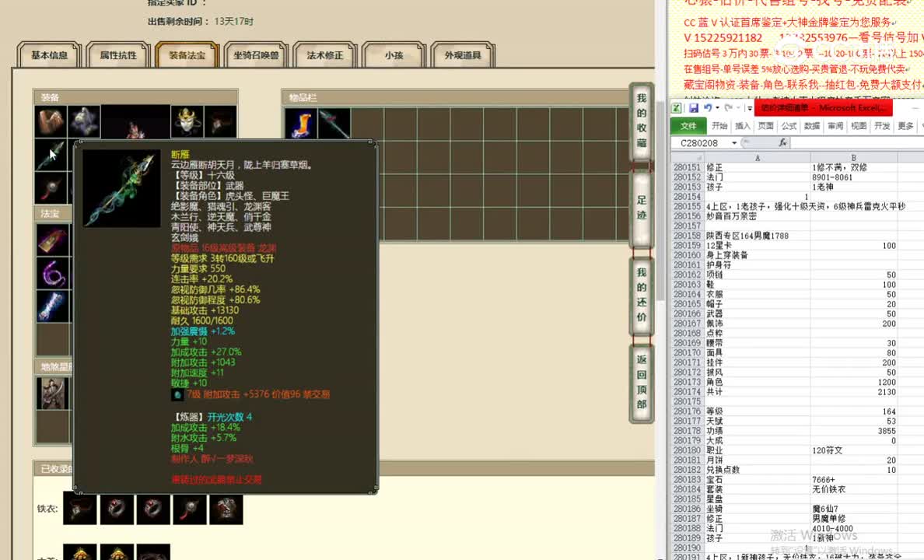Click the Excel application icon
Image resolution: width=924 pixels, height=560 pixels.
coord(677,108)
